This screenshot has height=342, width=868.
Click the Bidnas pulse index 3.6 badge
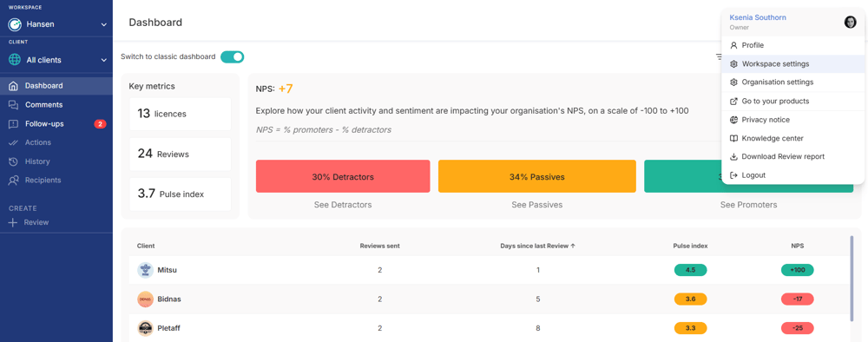690,299
